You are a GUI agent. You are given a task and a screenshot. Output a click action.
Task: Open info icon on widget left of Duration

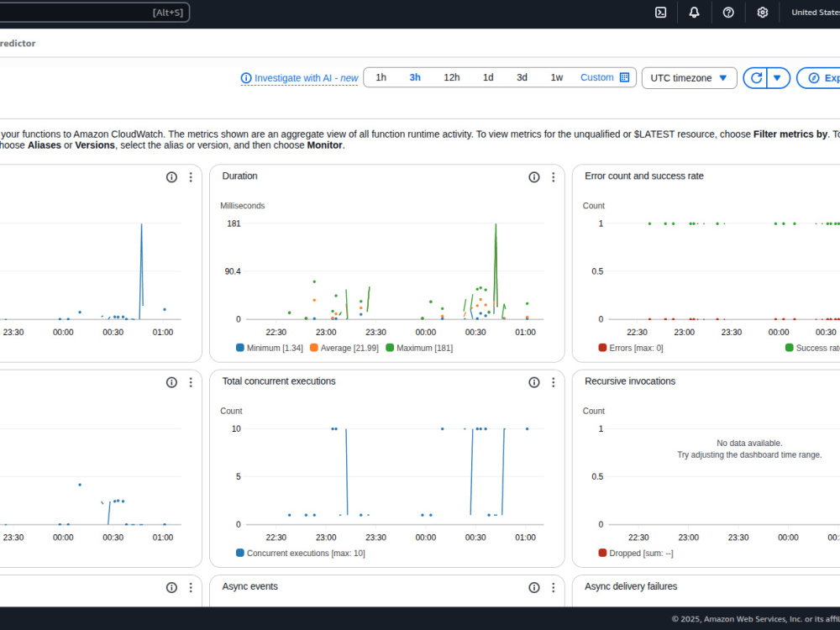(171, 176)
